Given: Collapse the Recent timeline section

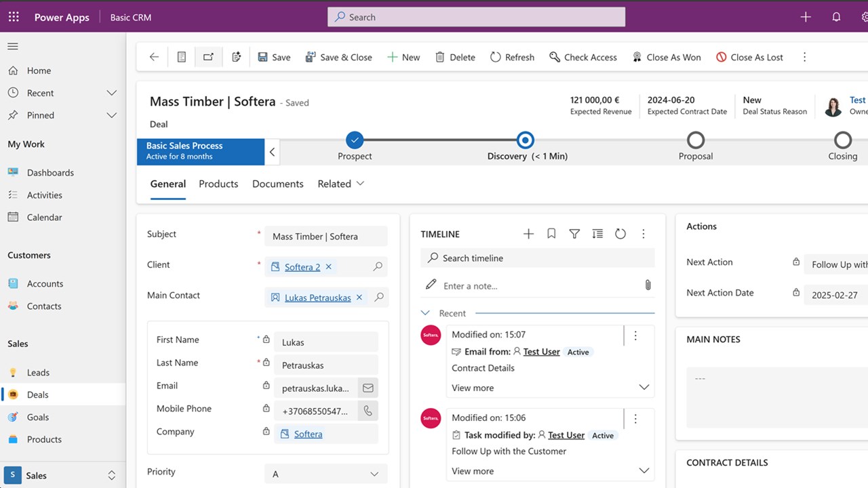Looking at the screenshot, I should point(426,313).
